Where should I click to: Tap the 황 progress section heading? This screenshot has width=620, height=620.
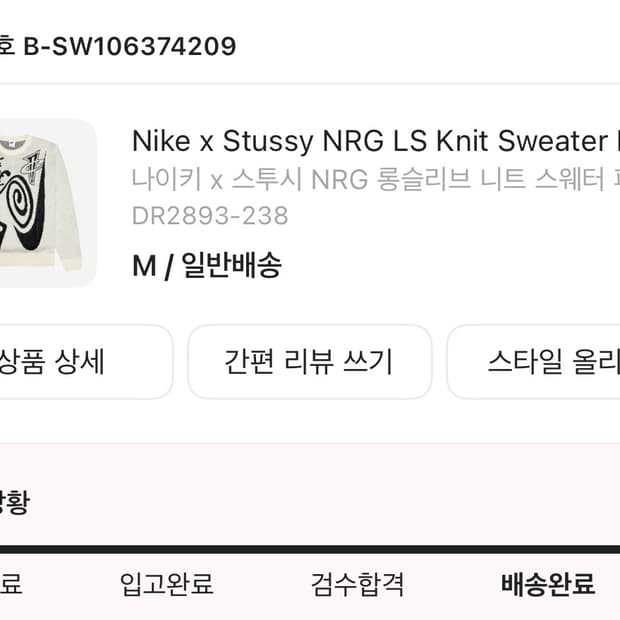[14, 502]
